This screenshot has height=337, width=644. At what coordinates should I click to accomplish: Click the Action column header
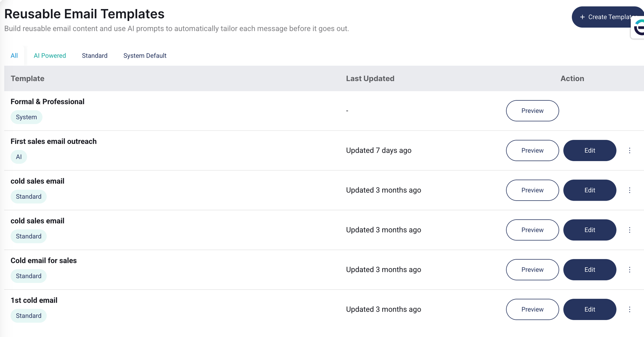572,78
